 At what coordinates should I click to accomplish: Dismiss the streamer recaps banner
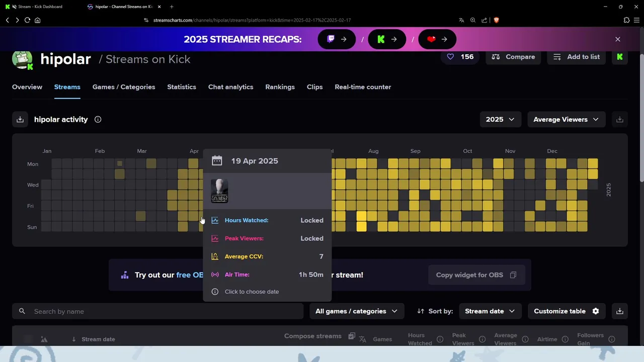(x=618, y=39)
